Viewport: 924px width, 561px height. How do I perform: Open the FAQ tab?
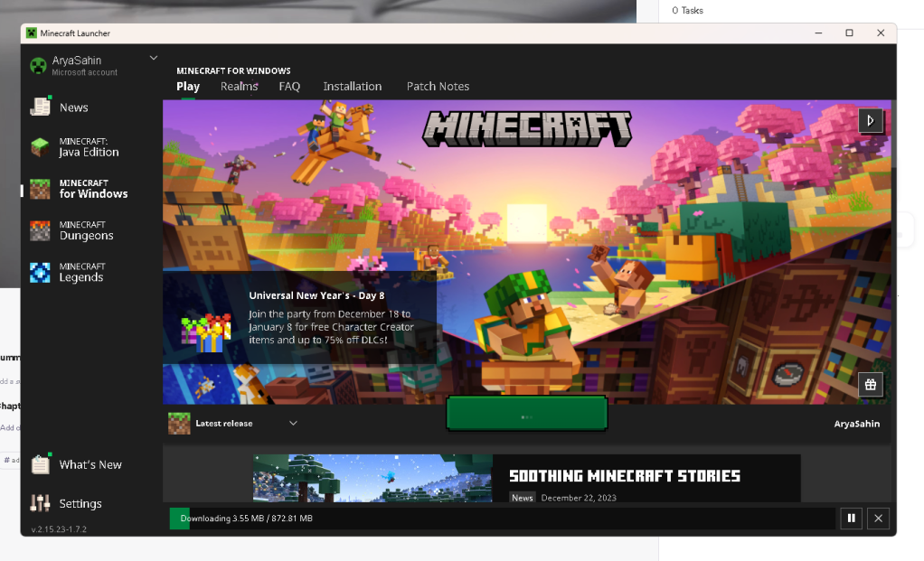click(x=289, y=87)
